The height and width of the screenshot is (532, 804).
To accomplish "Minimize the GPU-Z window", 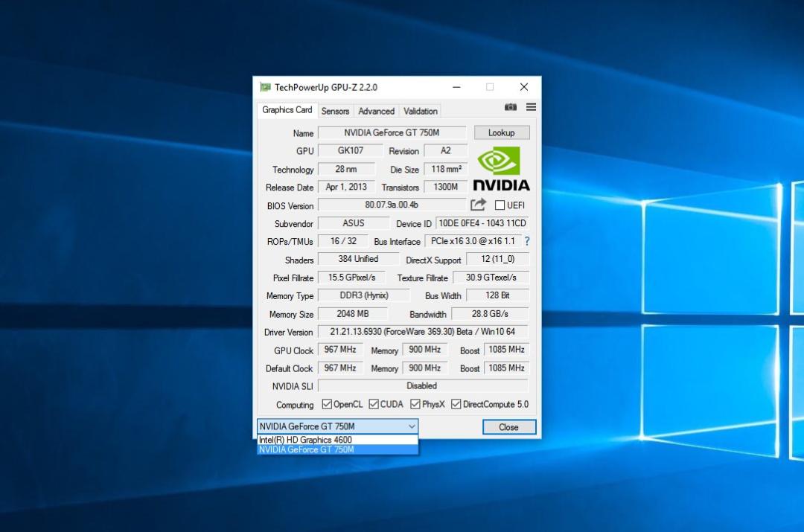I will coord(456,87).
